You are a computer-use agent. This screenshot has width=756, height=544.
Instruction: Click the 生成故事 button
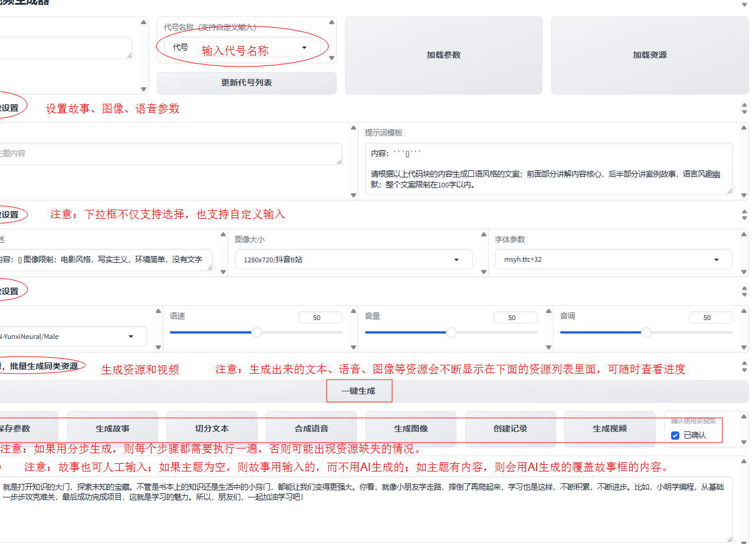[113, 429]
